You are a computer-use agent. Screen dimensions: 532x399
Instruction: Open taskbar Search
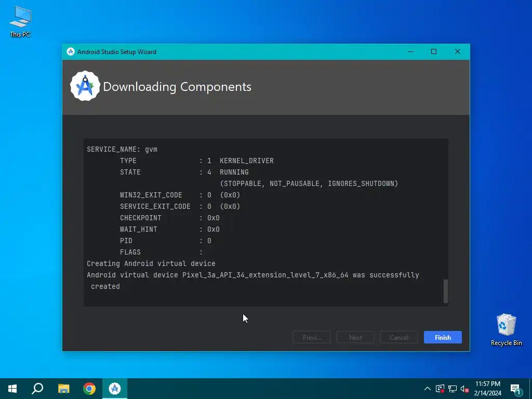click(37, 389)
